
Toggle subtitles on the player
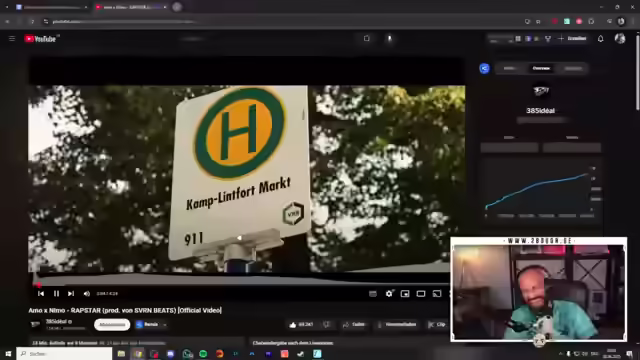(373, 293)
